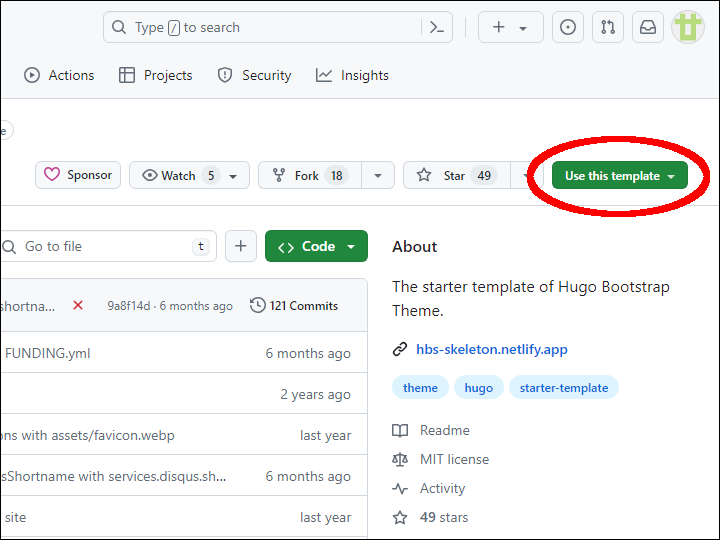Image resolution: width=720 pixels, height=540 pixels.
Task: Star the repository
Action: (457, 175)
